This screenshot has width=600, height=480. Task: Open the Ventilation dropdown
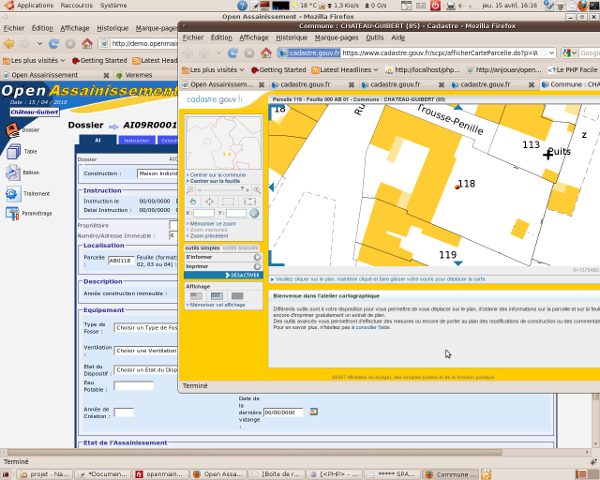click(146, 351)
